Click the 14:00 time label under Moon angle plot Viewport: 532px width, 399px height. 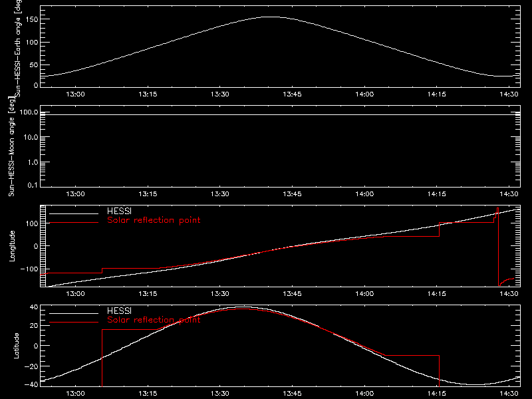click(x=364, y=194)
